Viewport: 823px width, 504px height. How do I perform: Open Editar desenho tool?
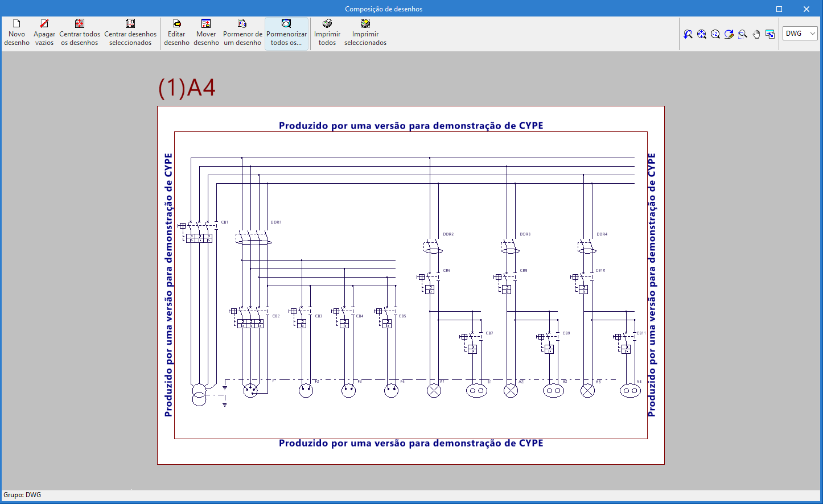tap(176, 34)
